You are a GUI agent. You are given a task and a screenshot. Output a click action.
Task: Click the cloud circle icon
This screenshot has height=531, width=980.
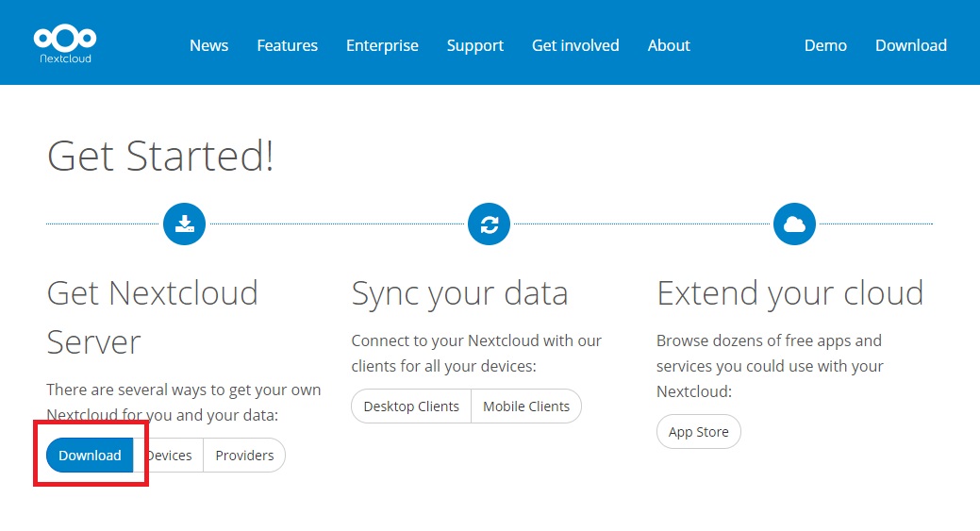(794, 224)
